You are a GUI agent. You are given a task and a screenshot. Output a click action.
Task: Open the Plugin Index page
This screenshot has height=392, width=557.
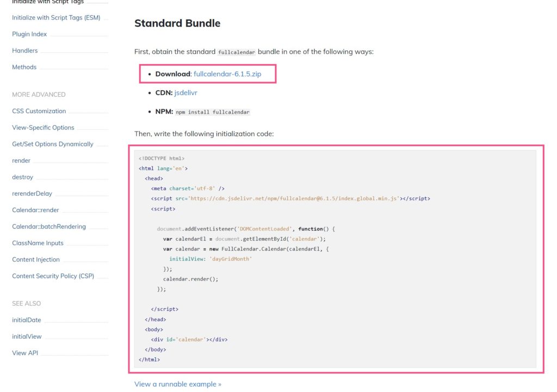click(x=29, y=34)
